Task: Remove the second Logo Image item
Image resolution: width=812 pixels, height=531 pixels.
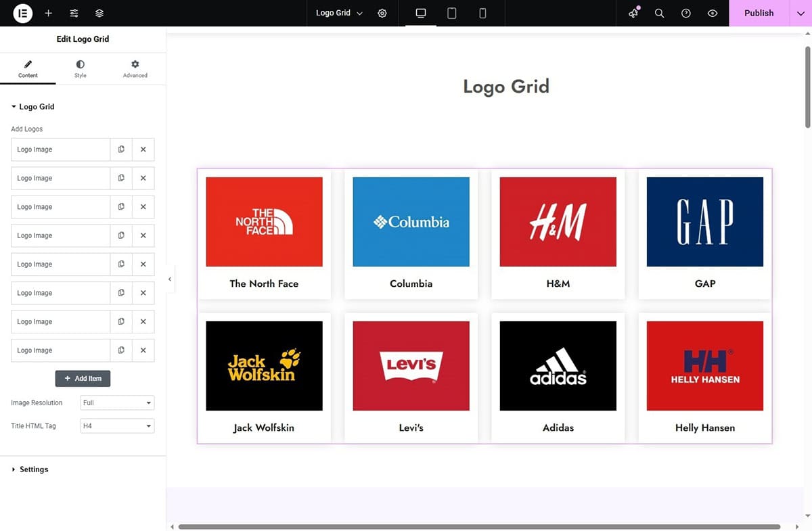Action: coord(143,178)
